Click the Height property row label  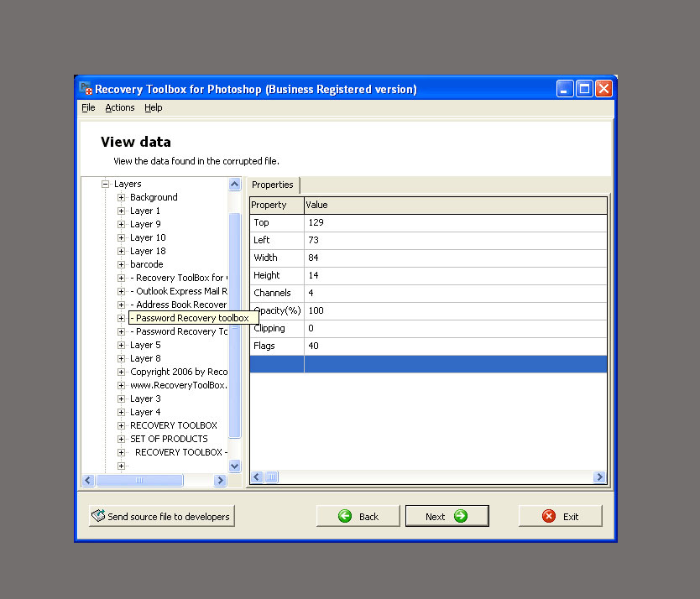(267, 275)
